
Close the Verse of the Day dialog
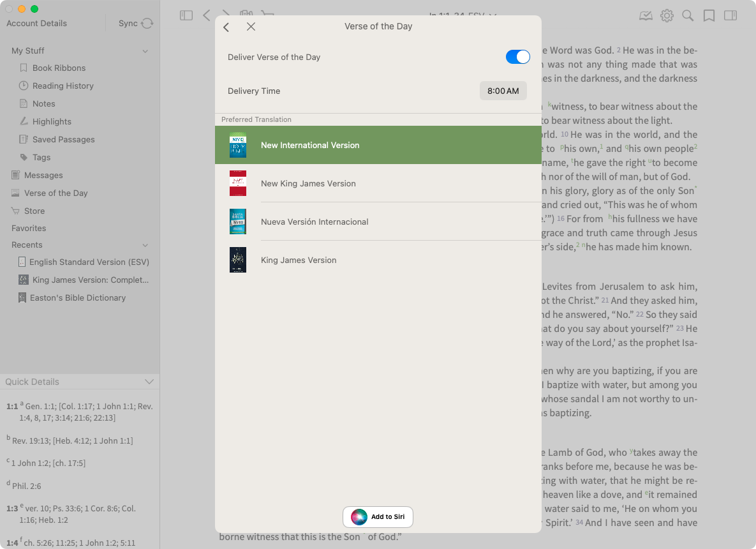tap(251, 27)
